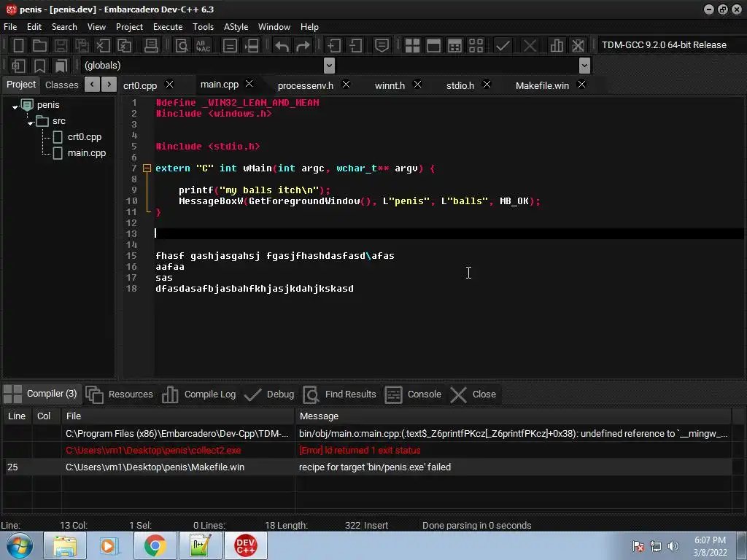Collapse the penis project tree node

click(x=15, y=106)
